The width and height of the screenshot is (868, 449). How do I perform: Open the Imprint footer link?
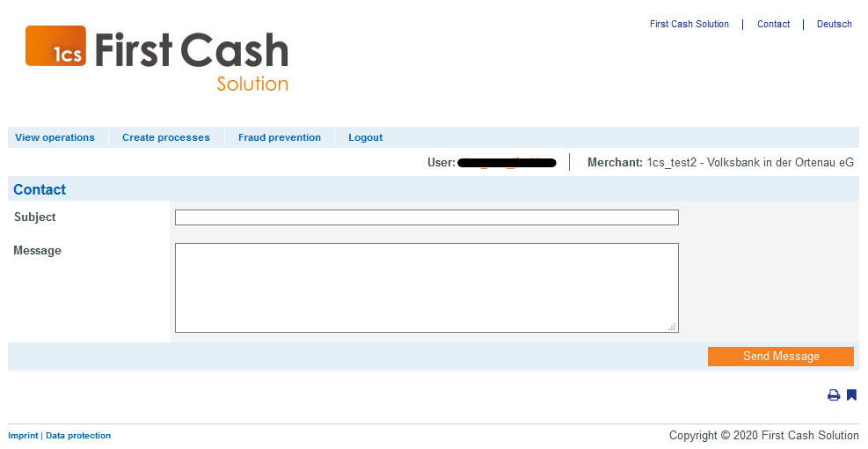click(x=23, y=436)
